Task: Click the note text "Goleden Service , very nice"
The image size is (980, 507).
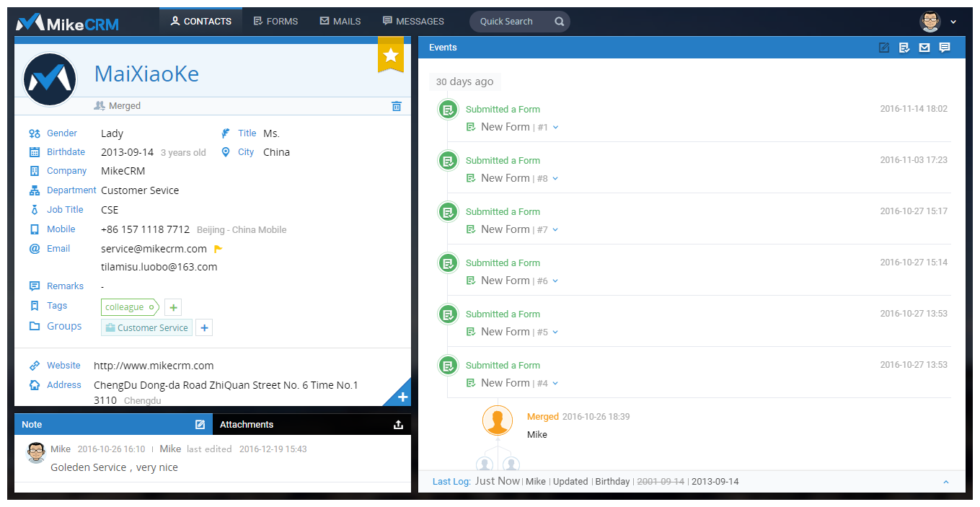Action: coord(114,467)
